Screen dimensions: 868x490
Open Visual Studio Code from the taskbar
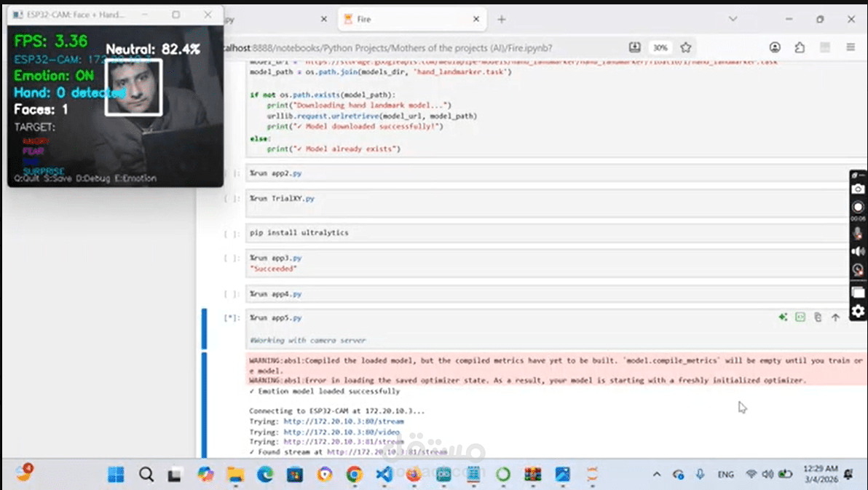click(384, 475)
